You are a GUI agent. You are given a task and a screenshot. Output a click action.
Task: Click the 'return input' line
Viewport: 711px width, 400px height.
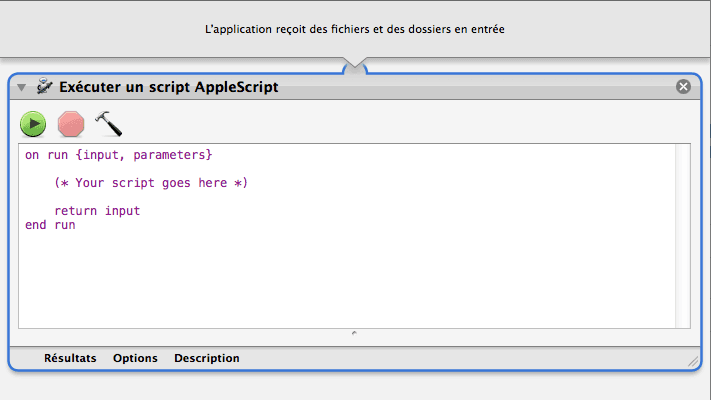(97, 211)
